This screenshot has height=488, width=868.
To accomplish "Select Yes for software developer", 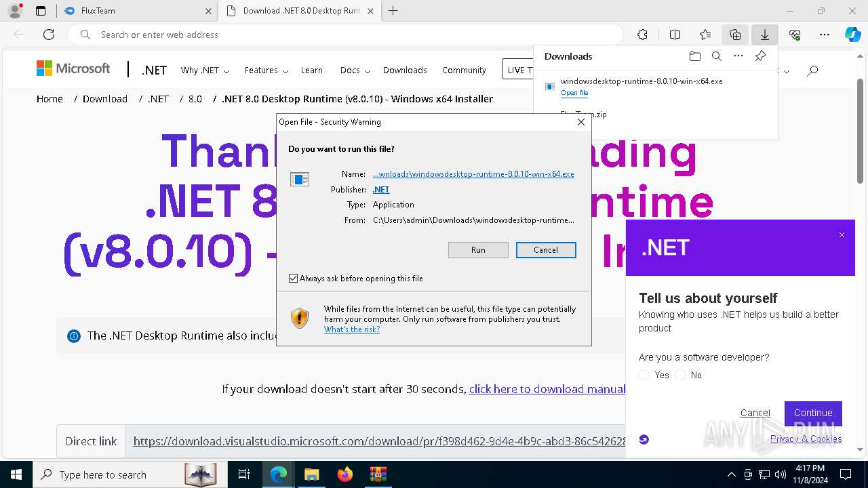I will pyautogui.click(x=644, y=375).
